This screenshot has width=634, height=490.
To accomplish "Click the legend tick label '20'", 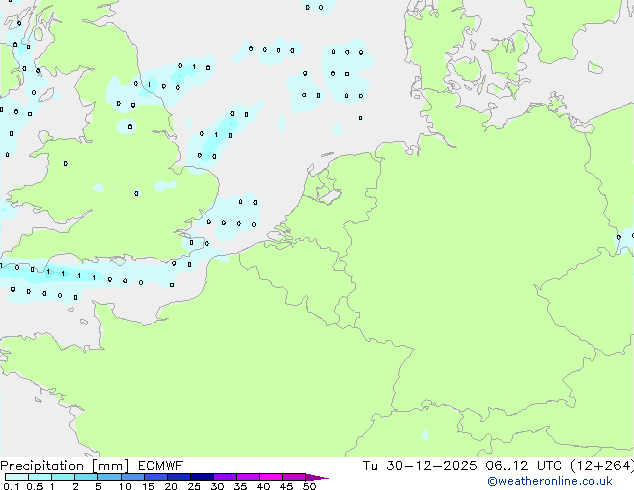I will 171,486.
